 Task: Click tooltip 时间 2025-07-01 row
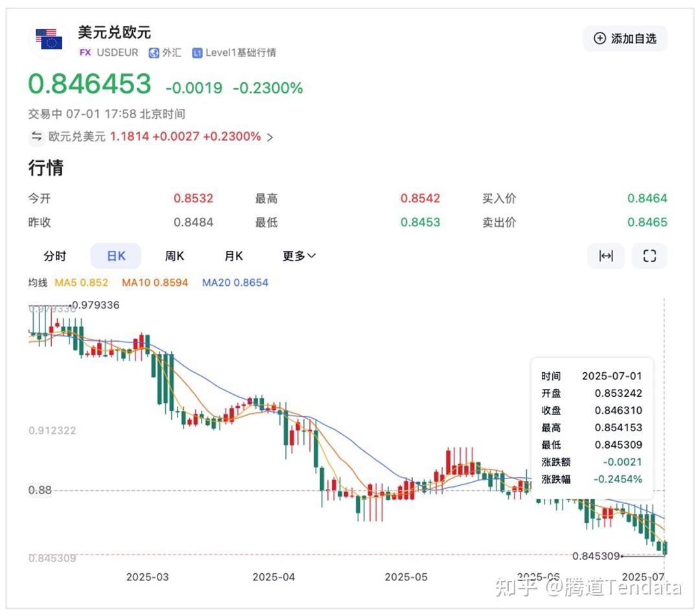pos(592,376)
